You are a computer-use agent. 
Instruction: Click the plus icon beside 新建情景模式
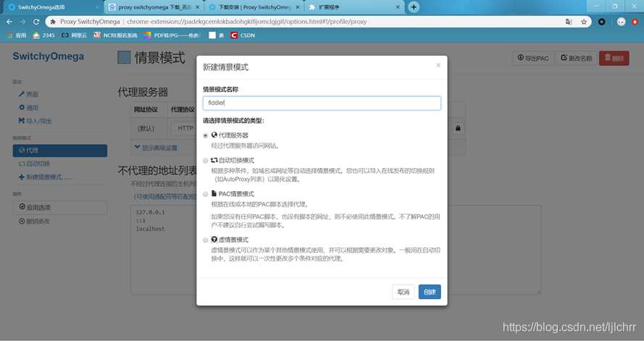pyautogui.click(x=22, y=177)
